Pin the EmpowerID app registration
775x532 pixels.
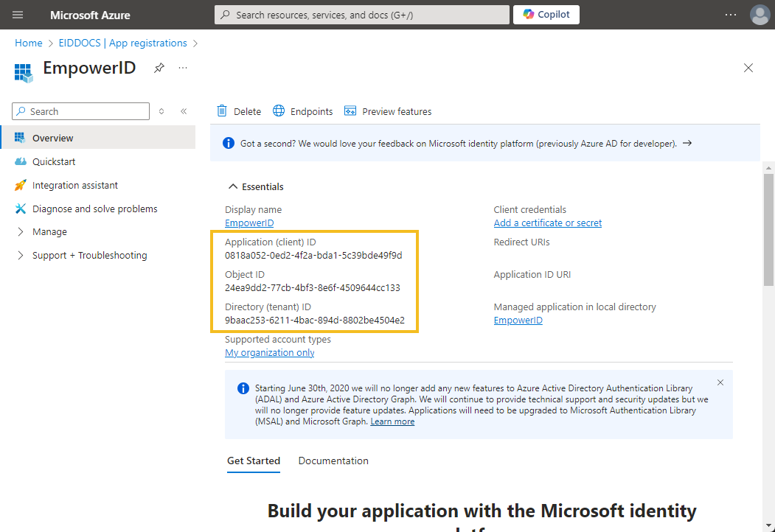(159, 68)
